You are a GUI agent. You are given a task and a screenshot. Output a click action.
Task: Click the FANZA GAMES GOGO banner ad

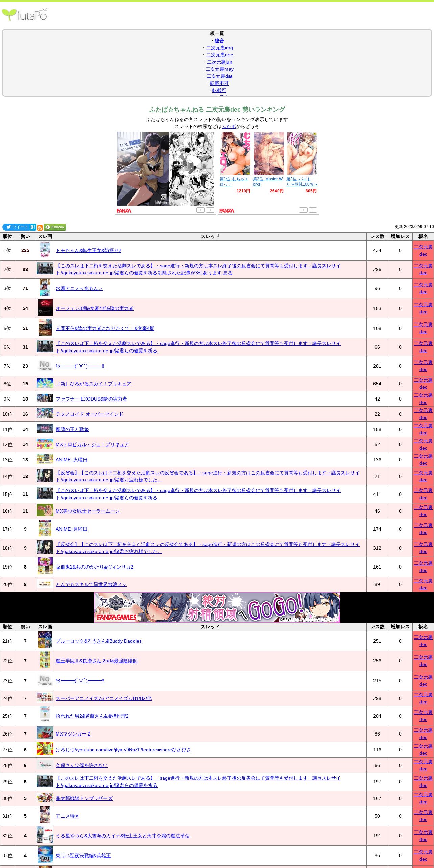pyautogui.click(x=217, y=607)
